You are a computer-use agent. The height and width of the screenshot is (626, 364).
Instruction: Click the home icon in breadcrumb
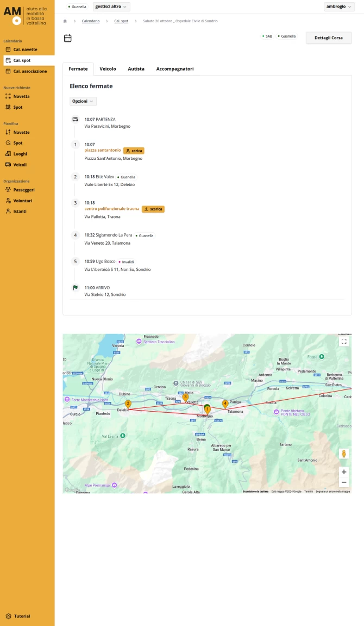pos(65,21)
